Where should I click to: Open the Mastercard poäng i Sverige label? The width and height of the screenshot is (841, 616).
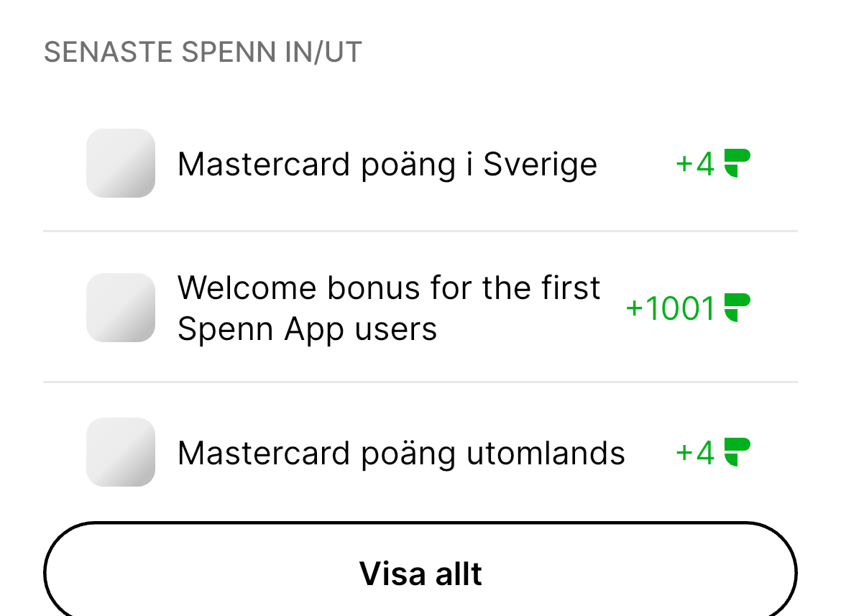click(387, 165)
